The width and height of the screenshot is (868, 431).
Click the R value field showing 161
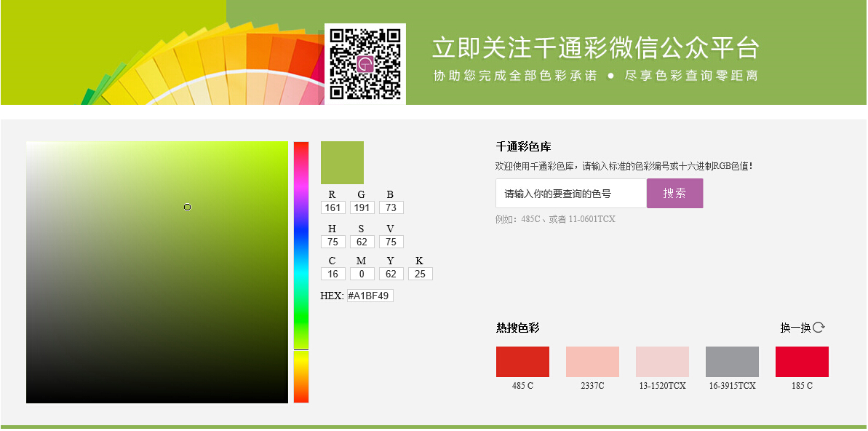[x=333, y=207]
